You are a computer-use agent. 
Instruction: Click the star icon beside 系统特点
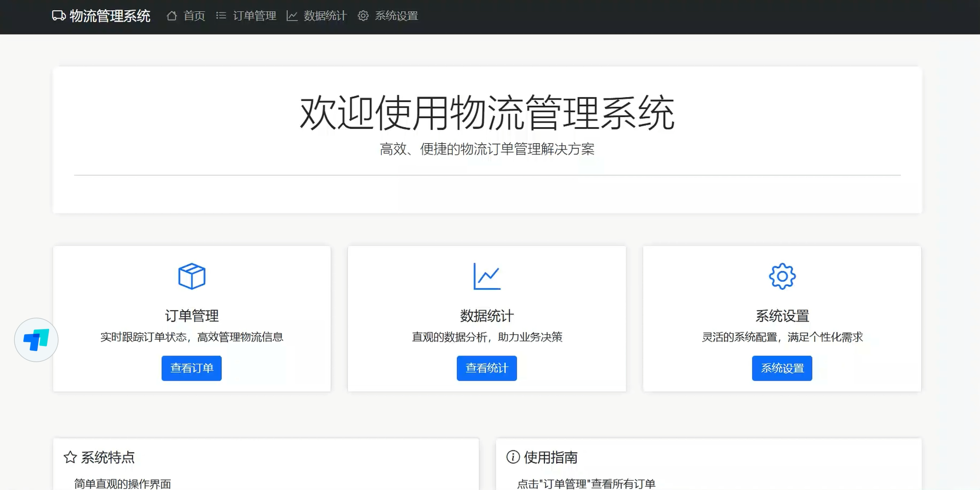70,457
